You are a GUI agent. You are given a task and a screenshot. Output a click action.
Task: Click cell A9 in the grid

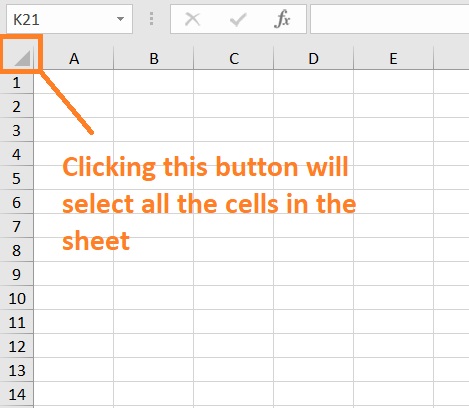(x=74, y=274)
